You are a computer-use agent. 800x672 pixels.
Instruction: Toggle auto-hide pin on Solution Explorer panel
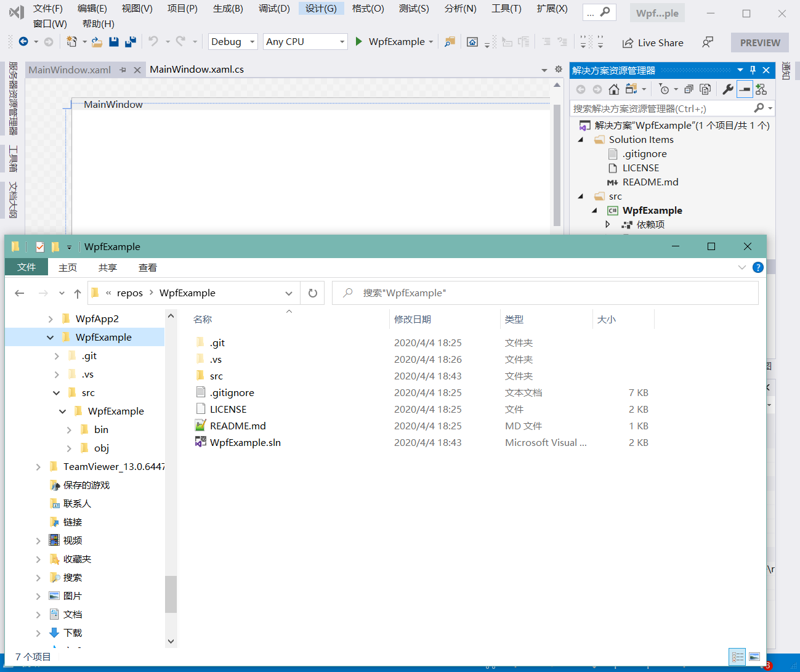point(753,70)
